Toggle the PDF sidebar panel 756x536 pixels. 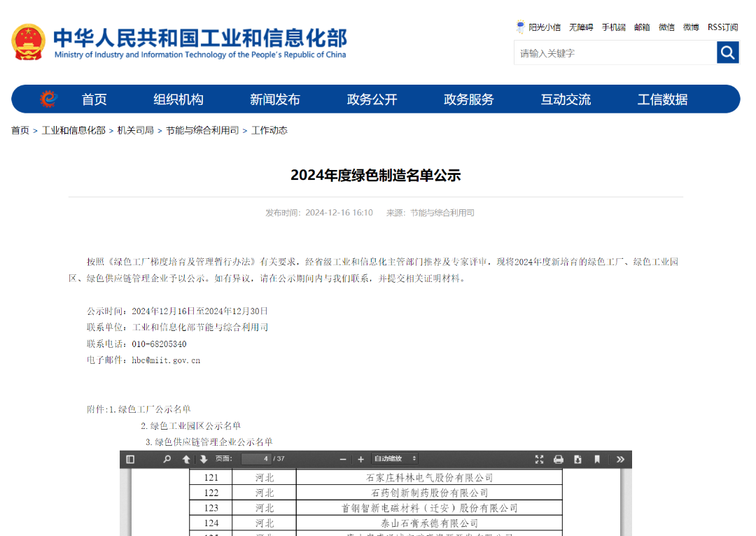point(129,459)
